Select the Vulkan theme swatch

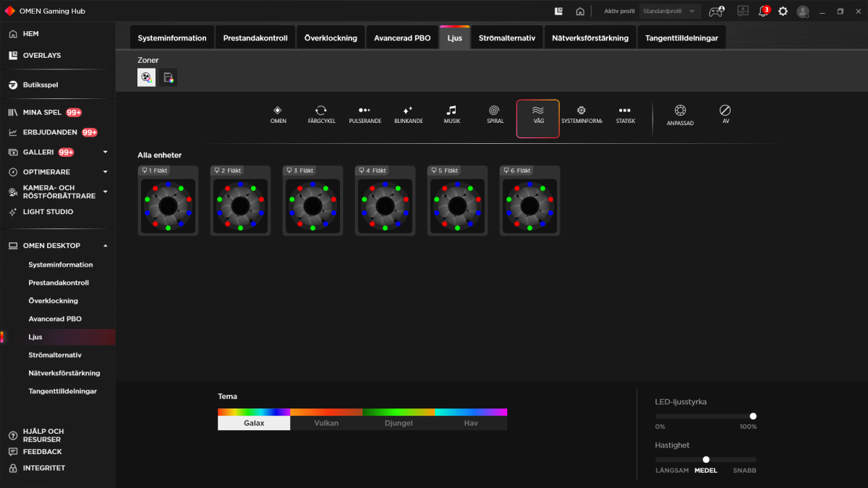(x=326, y=423)
